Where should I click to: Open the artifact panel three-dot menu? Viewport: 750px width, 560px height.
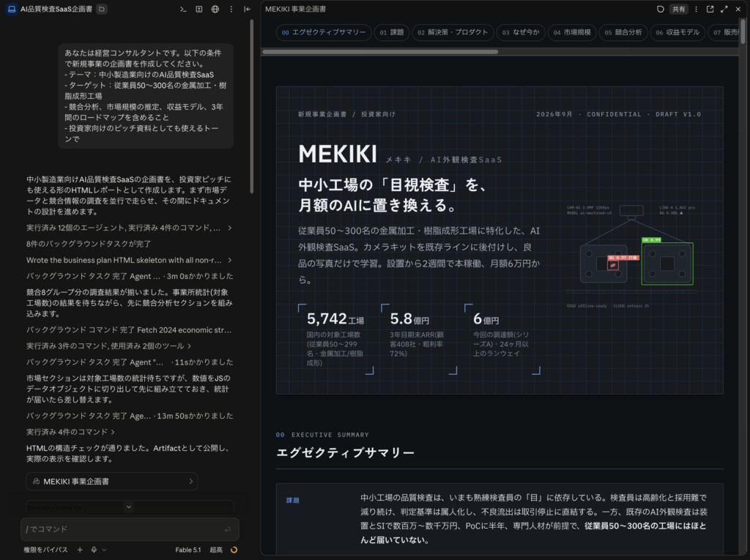(696, 9)
